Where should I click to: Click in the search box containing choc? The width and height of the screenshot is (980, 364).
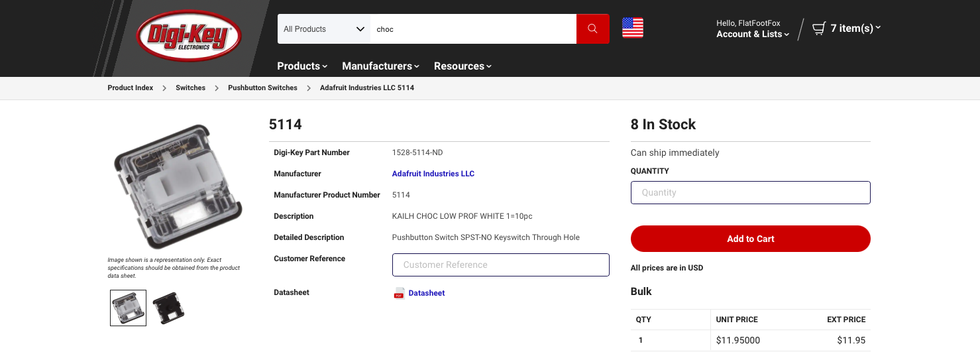pos(473,29)
